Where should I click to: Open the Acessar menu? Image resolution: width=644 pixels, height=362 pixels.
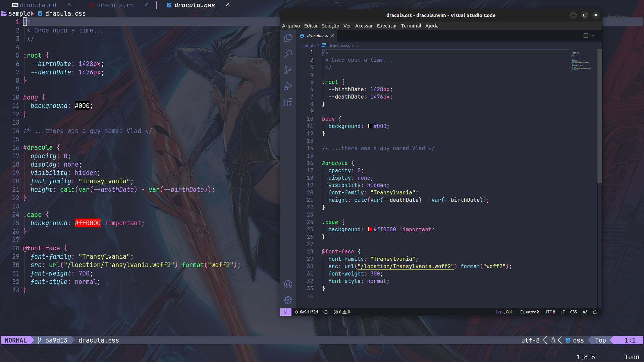point(364,26)
